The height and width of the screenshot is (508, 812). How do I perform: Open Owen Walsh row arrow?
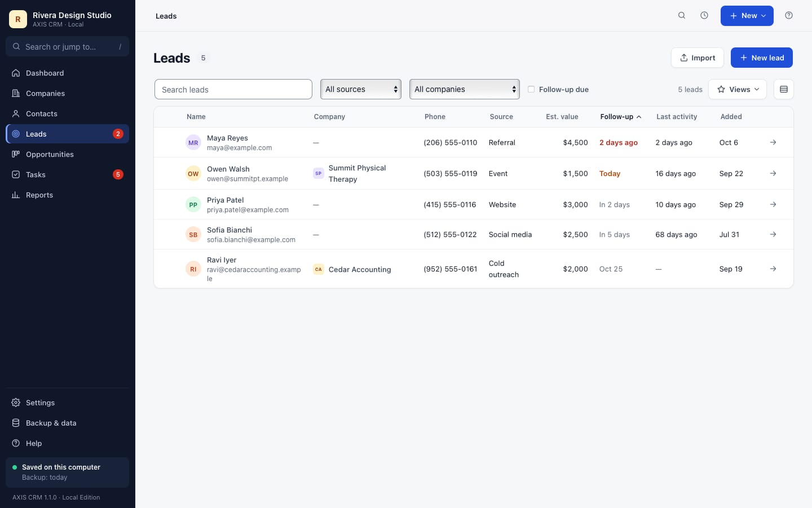tap(773, 173)
